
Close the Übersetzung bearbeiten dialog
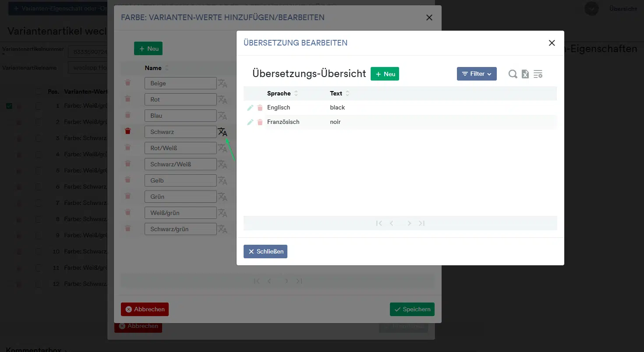click(552, 43)
